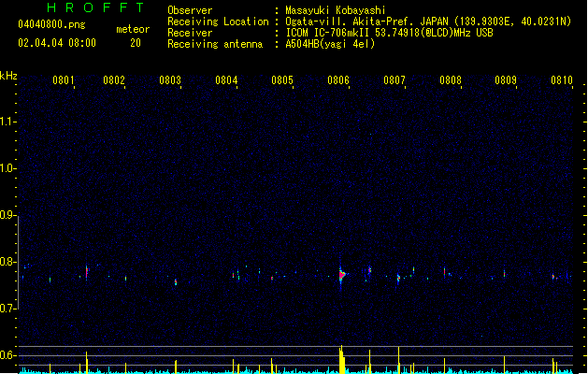Click the Receiving antenna label
The width and height of the screenshot is (588, 374).
(215, 44)
